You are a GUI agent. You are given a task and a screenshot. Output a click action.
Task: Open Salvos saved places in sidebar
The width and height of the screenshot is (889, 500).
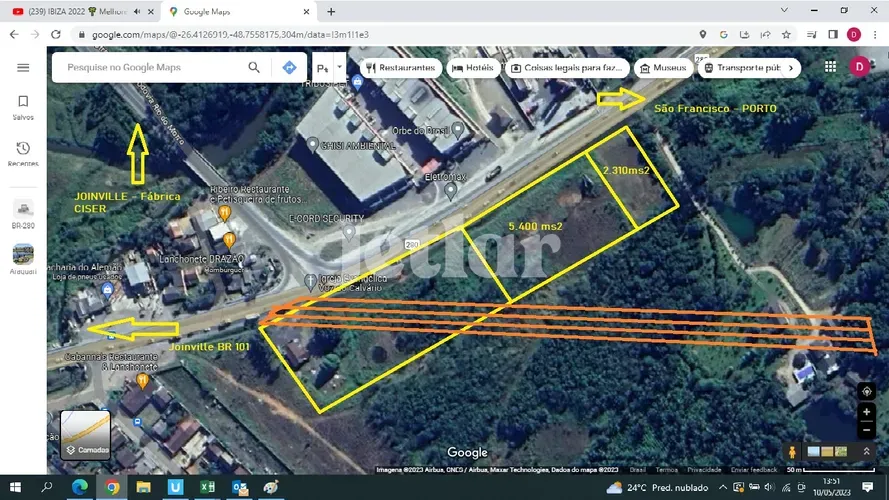[x=23, y=107]
